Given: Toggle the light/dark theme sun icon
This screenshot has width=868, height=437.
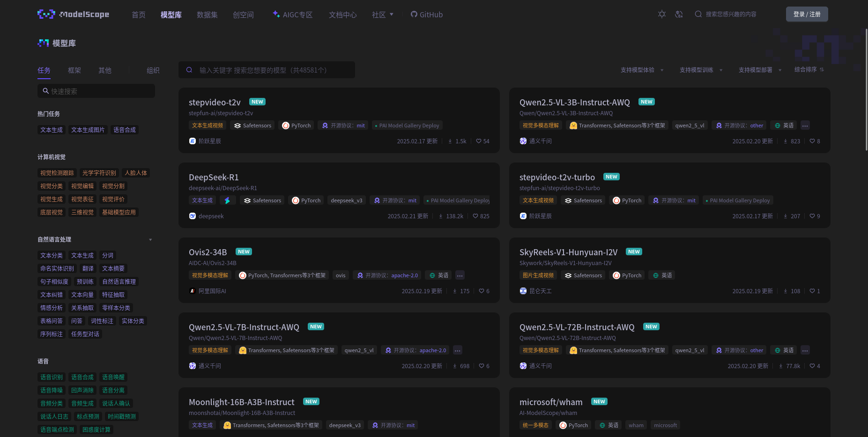Looking at the screenshot, I should click(662, 14).
